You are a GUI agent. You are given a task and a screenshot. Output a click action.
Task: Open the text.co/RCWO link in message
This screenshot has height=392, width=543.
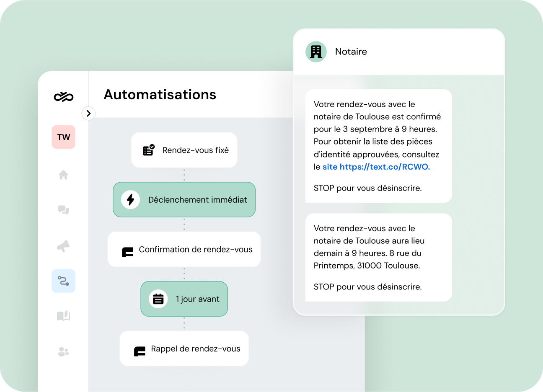[x=384, y=167]
